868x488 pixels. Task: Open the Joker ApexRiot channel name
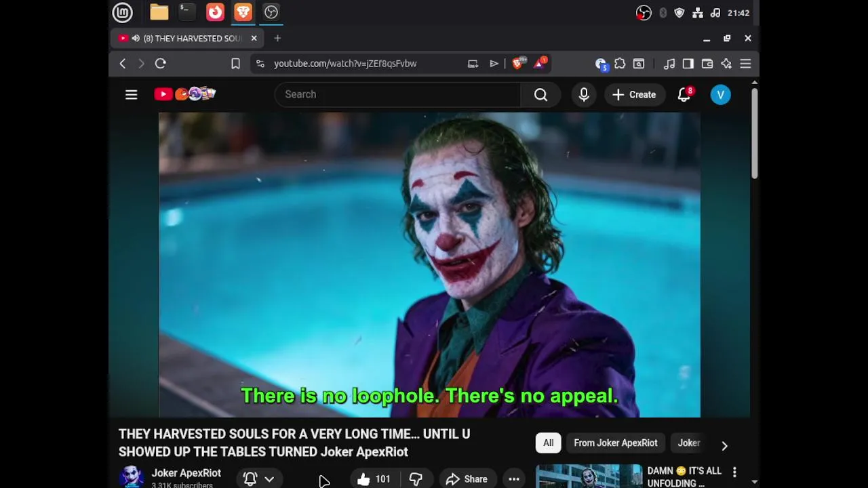point(186,473)
